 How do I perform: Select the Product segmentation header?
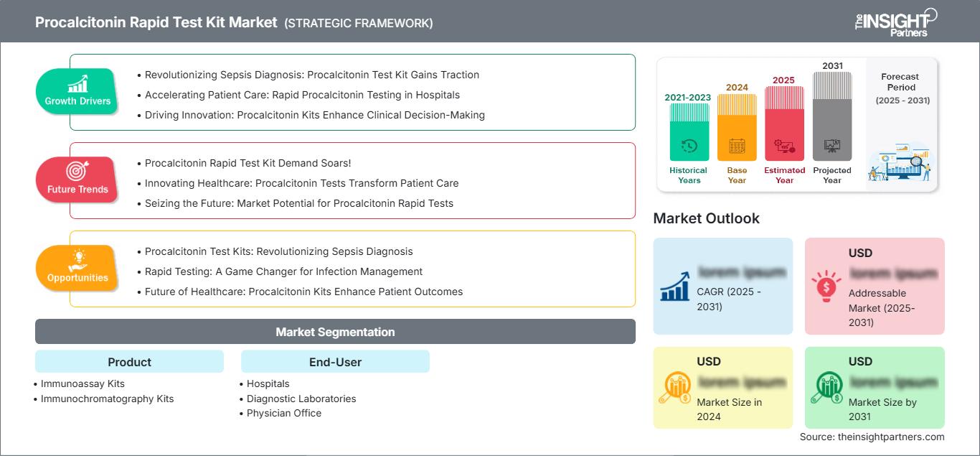[x=129, y=362]
